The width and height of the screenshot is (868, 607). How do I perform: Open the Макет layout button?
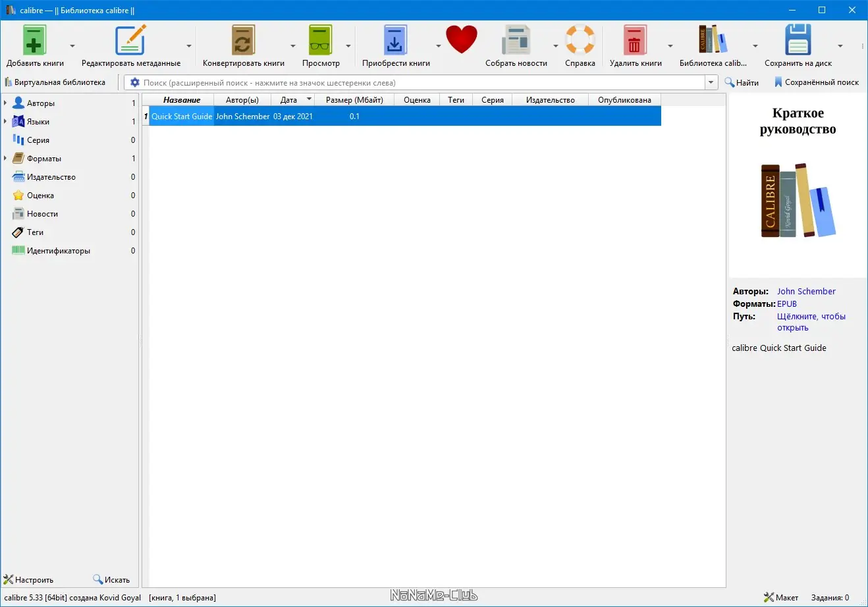pyautogui.click(x=781, y=598)
